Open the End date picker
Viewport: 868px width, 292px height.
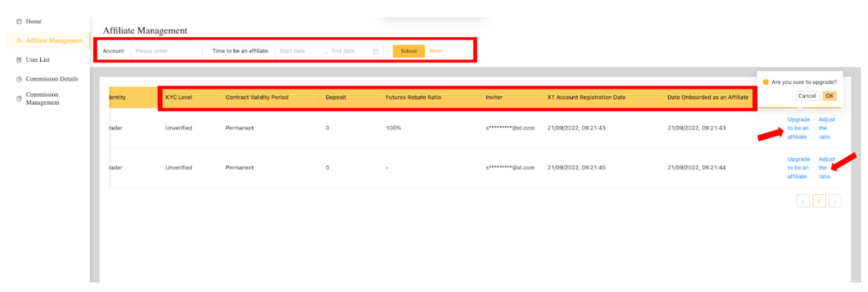(x=349, y=51)
